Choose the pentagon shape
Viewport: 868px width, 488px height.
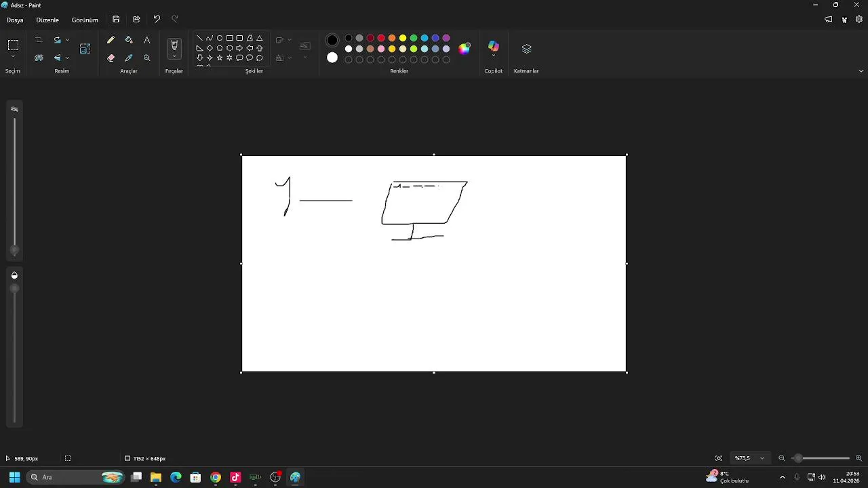click(x=220, y=48)
